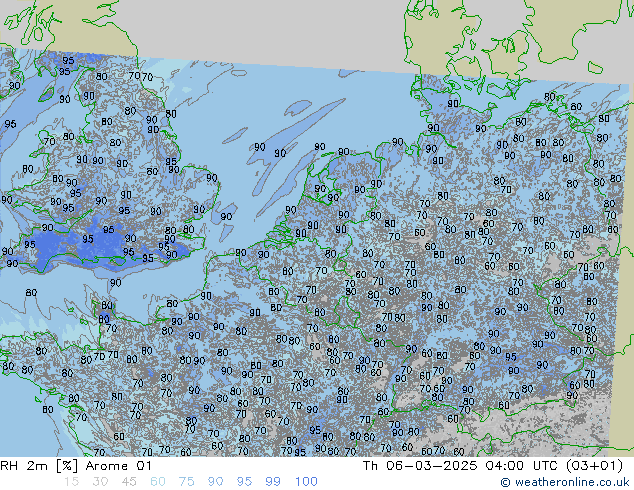The image size is (634, 490).
Task: Select the 60 value in the colour legend
Action: pyautogui.click(x=158, y=482)
